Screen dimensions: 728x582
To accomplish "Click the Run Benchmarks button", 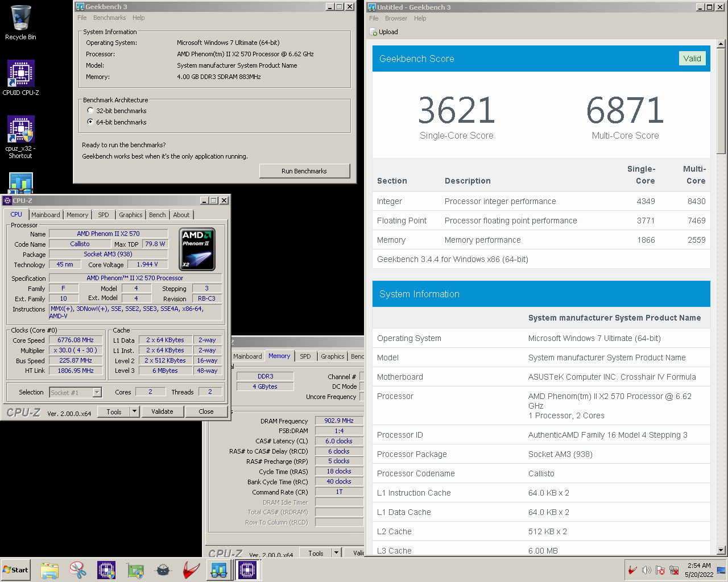I will click(304, 171).
